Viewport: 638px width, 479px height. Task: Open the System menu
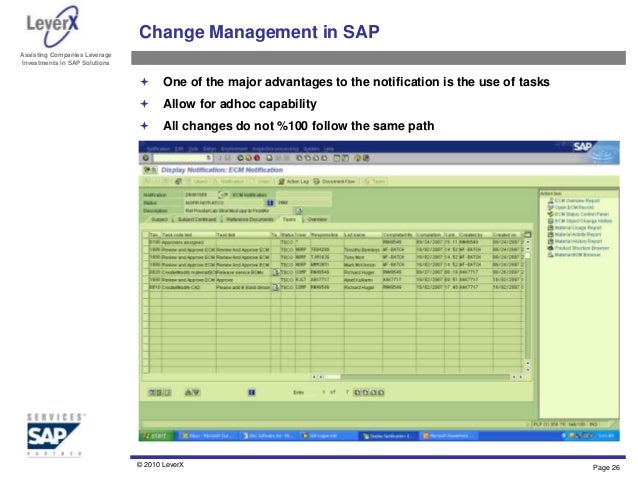click(x=312, y=149)
